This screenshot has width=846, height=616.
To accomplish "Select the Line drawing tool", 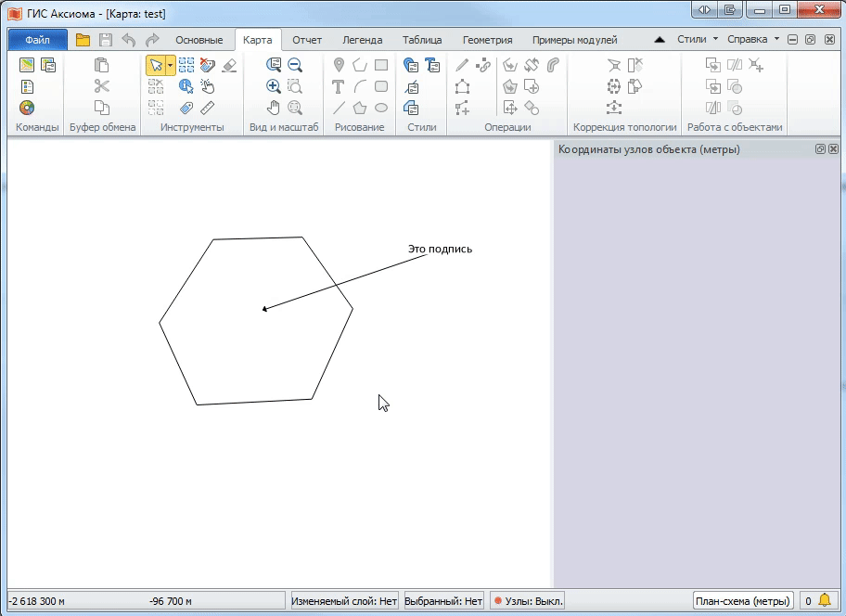I will pos(340,107).
